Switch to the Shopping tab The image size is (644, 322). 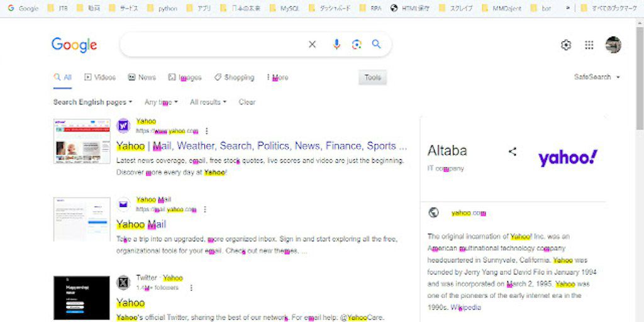pyautogui.click(x=234, y=77)
